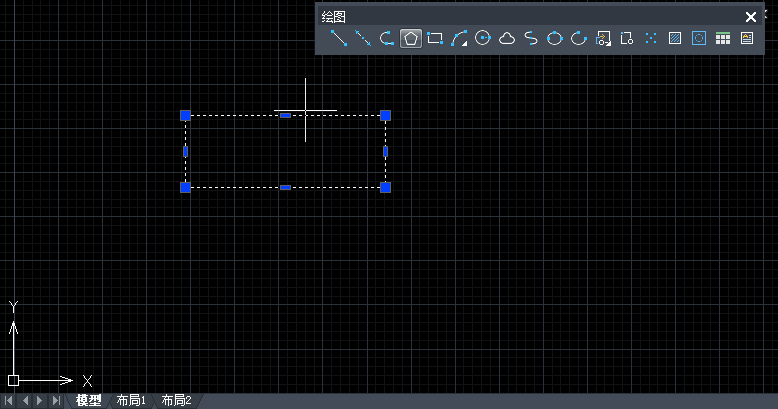Screen dimensions: 778x409
Task: Jump to the first layout tab arrow
Action: click(10, 400)
